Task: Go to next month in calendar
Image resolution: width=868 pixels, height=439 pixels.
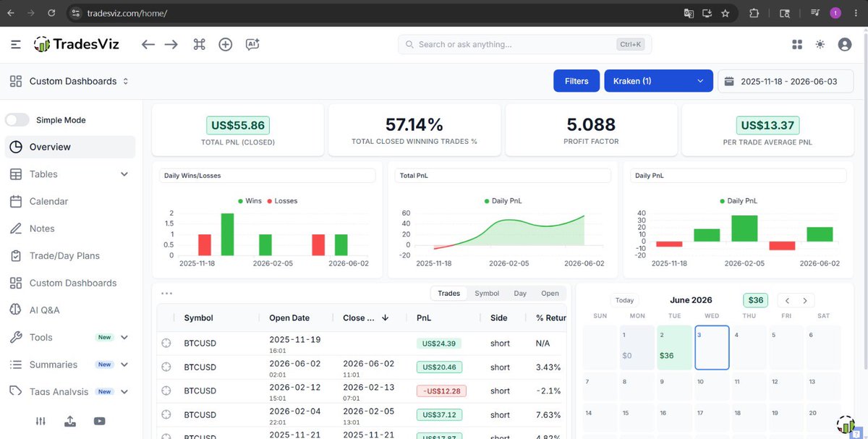Action: click(x=804, y=300)
